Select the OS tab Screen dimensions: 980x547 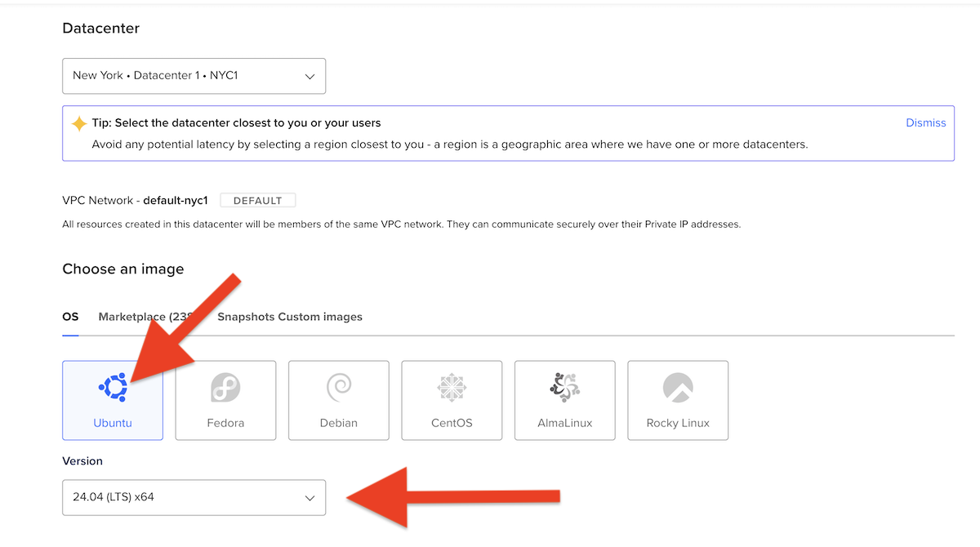pos(70,317)
